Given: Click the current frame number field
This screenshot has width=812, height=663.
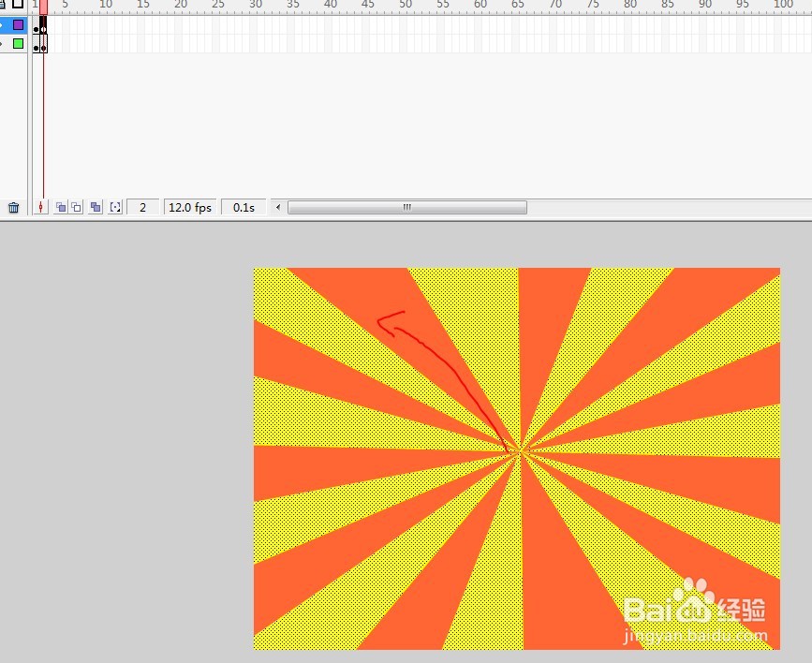Looking at the screenshot, I should [x=142, y=208].
